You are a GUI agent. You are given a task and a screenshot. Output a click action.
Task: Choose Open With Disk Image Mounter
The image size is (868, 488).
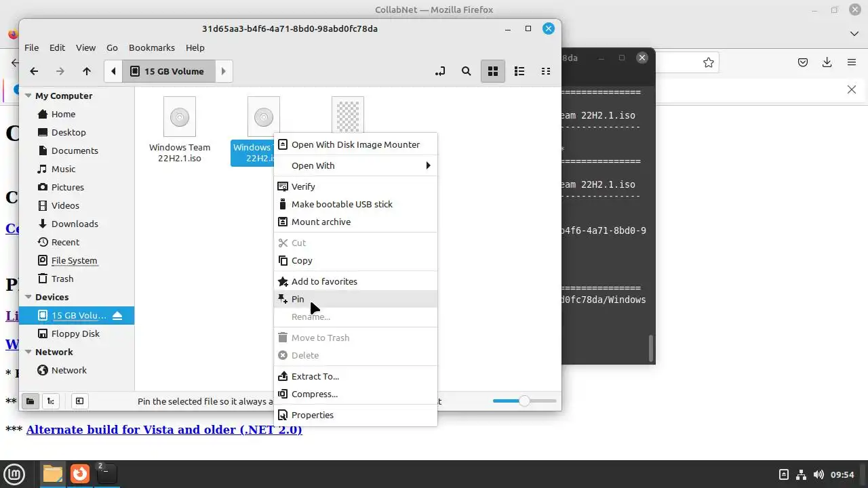coord(355,144)
